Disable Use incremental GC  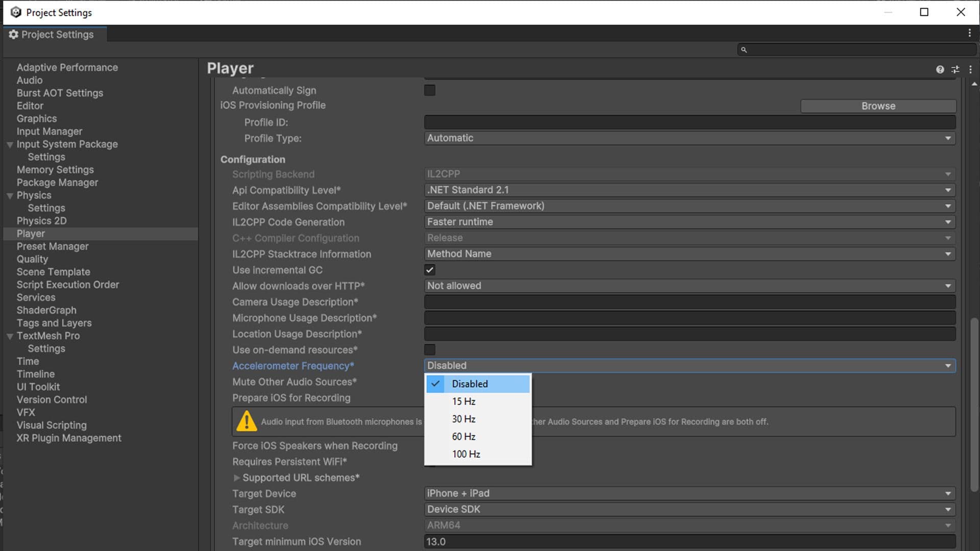(430, 270)
